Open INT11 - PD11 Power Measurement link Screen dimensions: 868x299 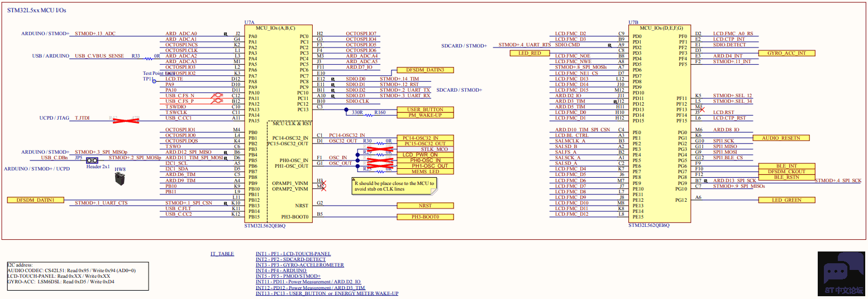[308, 282]
